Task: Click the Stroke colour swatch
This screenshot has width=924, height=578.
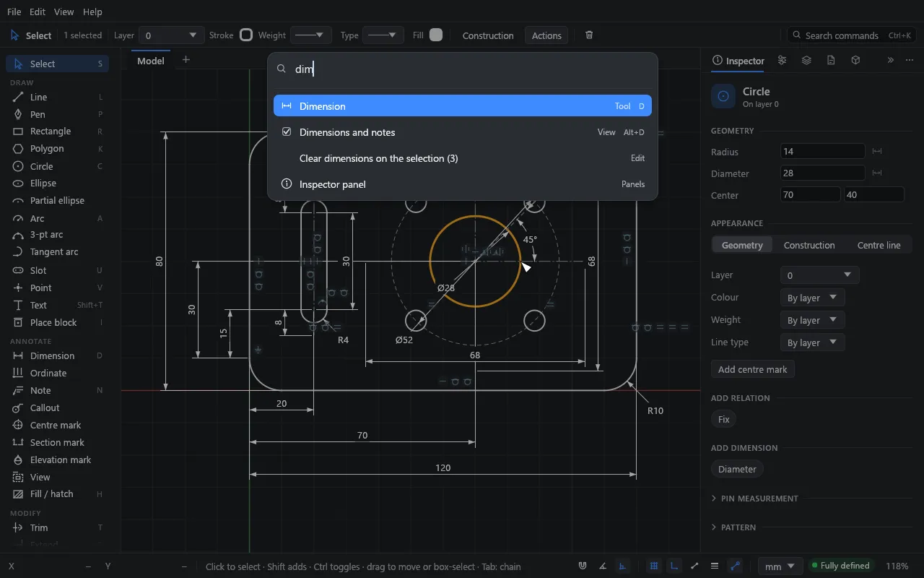Action: (x=246, y=35)
